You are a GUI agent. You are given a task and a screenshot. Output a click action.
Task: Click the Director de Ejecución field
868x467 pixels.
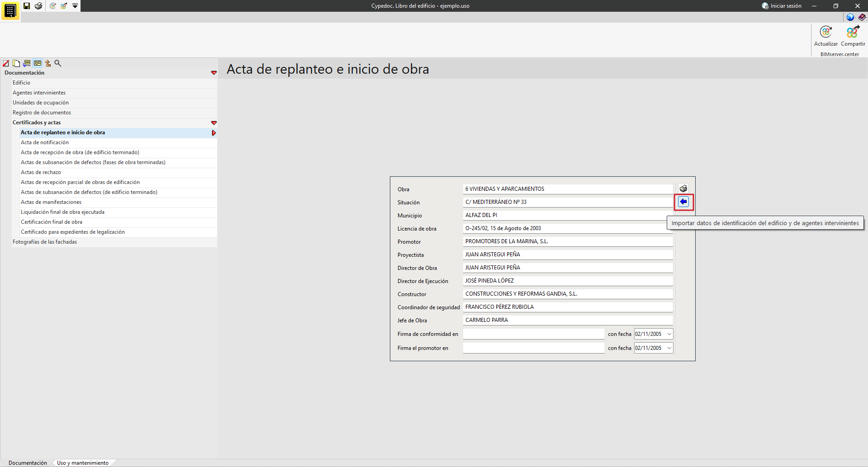click(x=568, y=281)
